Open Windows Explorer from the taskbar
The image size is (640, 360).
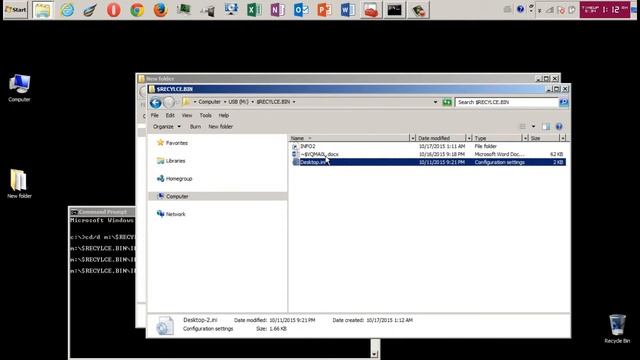point(42,10)
